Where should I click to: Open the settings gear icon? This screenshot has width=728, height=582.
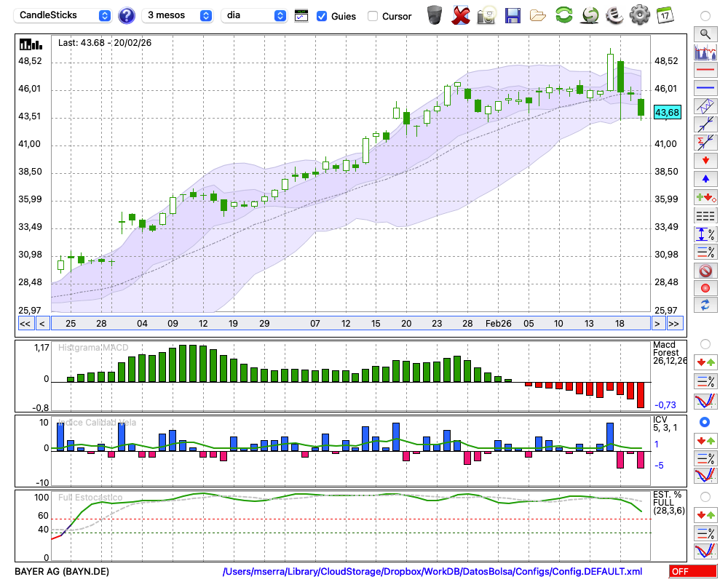coord(639,15)
